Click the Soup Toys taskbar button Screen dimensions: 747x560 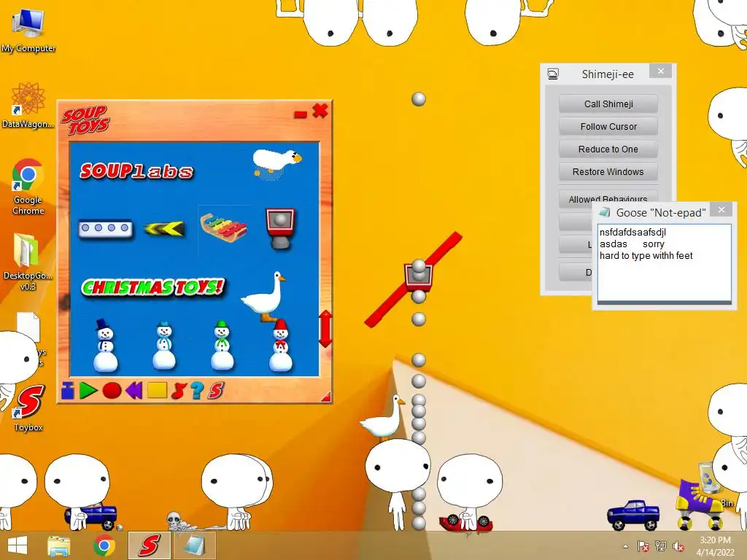coord(149,545)
